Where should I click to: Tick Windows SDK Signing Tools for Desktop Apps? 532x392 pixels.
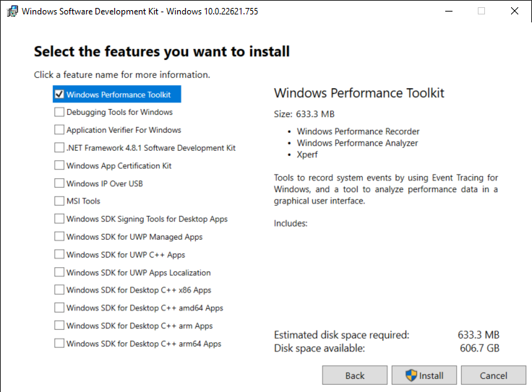[59, 219]
